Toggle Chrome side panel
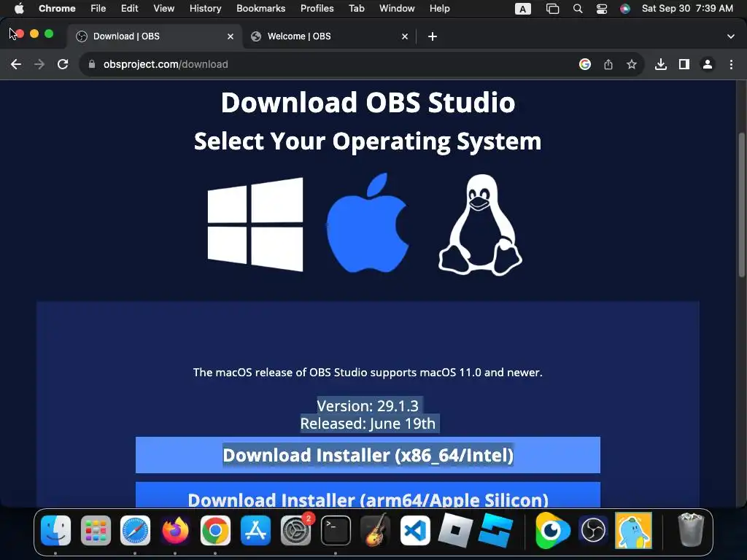747x560 pixels. 684,64
